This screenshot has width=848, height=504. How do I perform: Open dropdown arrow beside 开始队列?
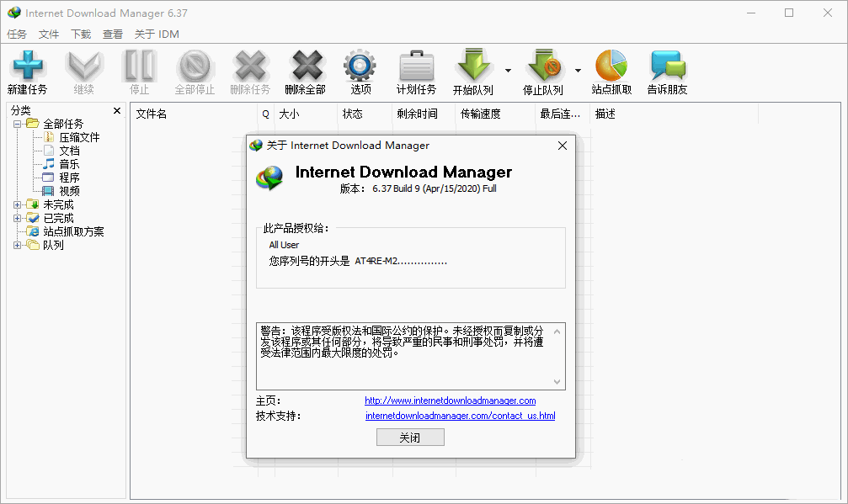coord(508,70)
